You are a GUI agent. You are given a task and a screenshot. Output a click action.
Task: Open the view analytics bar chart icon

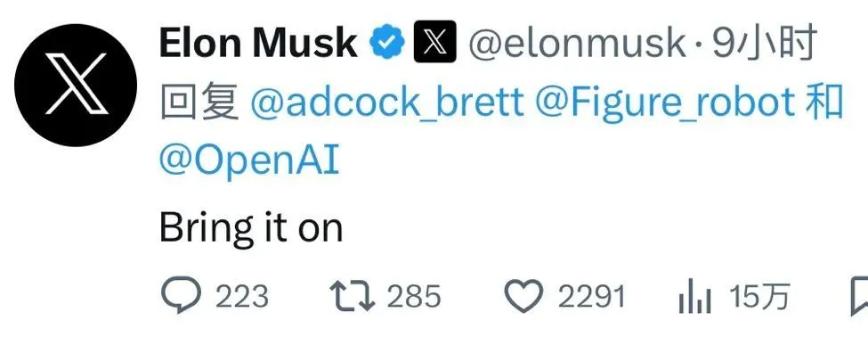(x=694, y=298)
